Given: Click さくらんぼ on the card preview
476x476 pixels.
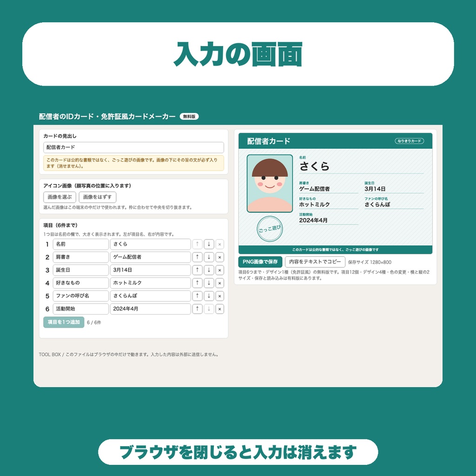Looking at the screenshot, I should point(377,205).
